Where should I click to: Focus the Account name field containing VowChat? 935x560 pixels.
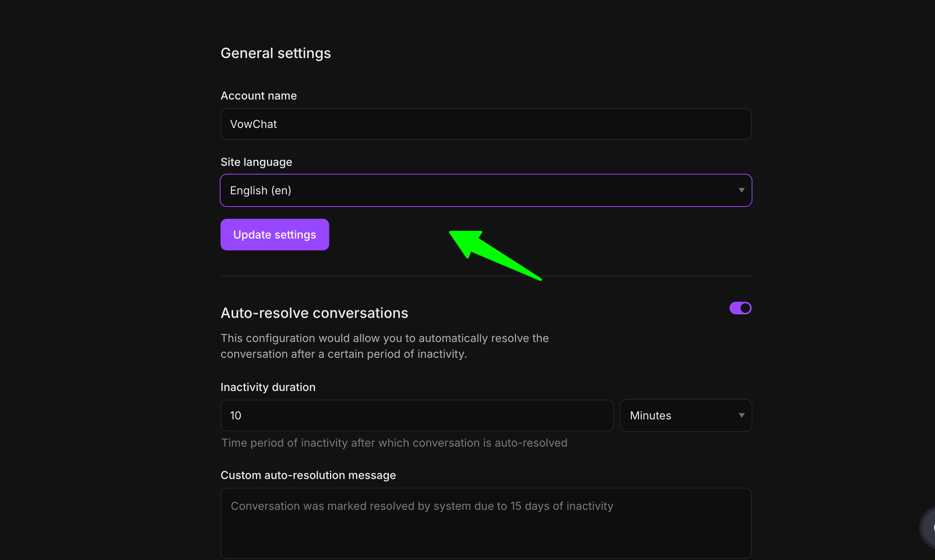485,124
